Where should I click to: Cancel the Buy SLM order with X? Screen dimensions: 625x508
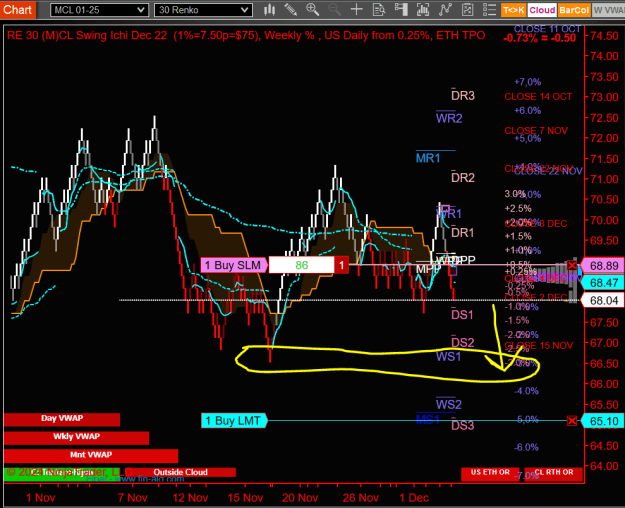572,265
